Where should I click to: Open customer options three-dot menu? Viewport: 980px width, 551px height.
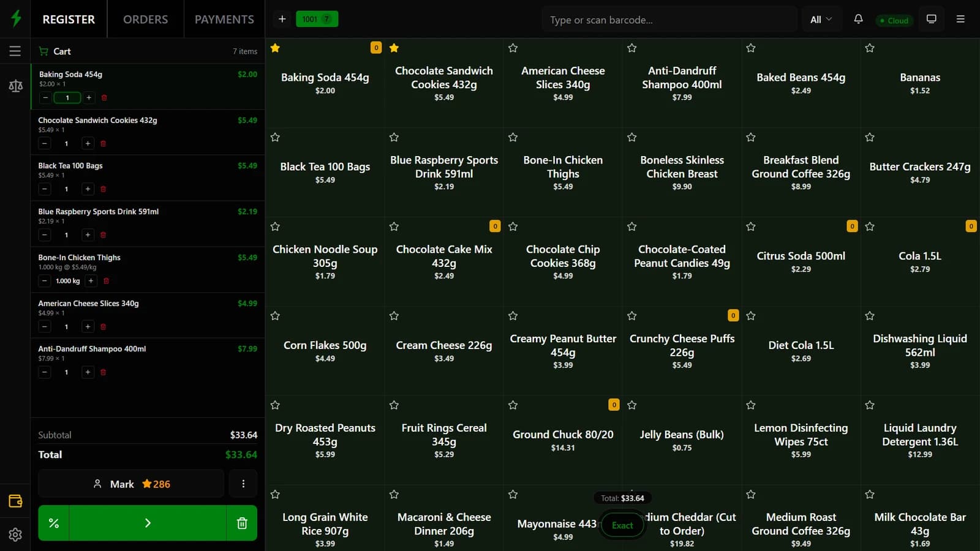pyautogui.click(x=243, y=484)
